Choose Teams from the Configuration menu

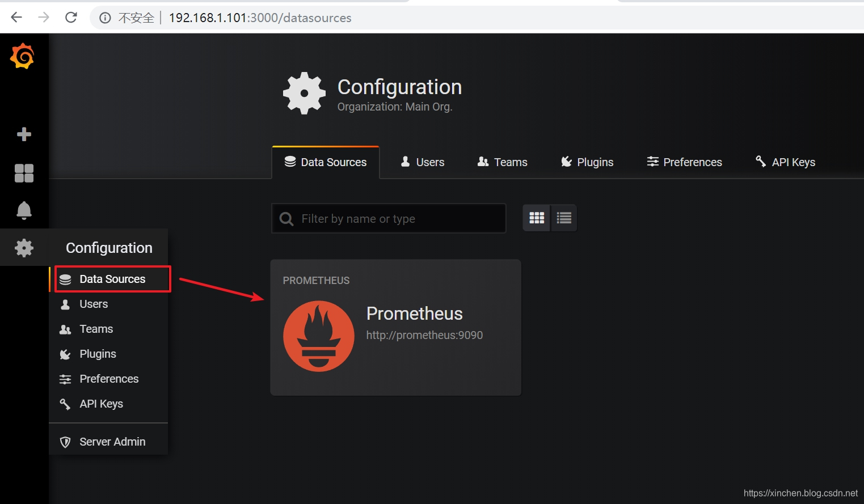click(x=96, y=329)
